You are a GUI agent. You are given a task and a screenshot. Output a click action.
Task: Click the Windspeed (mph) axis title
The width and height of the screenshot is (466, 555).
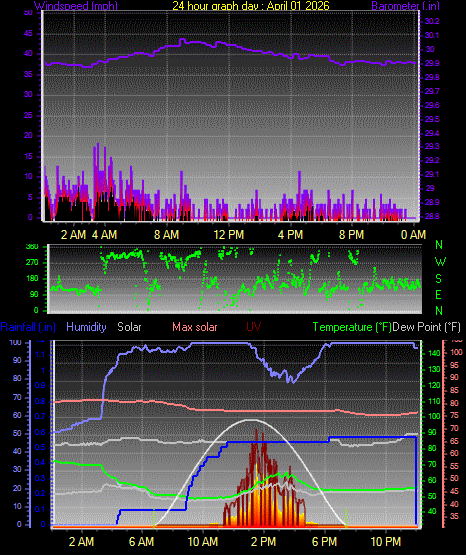pos(76,6)
